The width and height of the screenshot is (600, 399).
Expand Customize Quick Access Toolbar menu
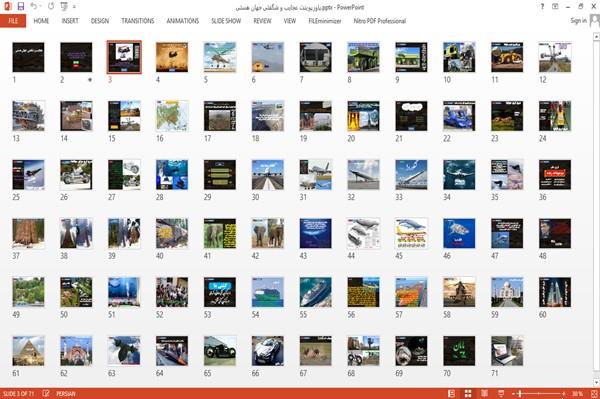[x=74, y=7]
